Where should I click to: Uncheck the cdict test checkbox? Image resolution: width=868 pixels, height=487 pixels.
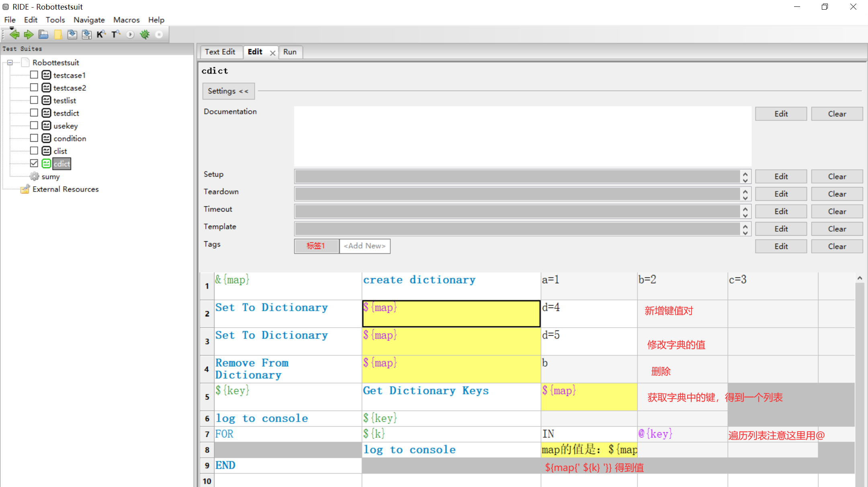pos(34,163)
